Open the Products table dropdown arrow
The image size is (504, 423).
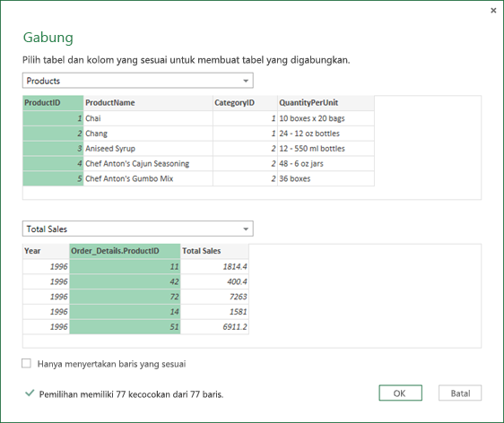[x=246, y=81]
